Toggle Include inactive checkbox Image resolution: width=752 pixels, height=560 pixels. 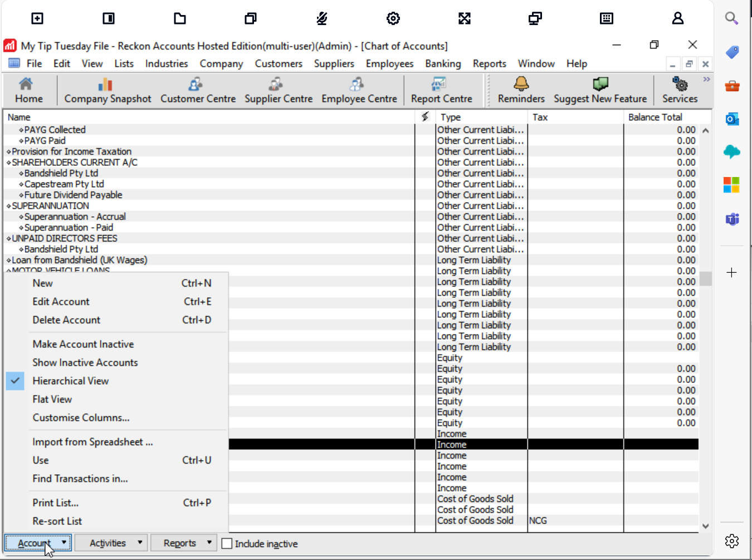pyautogui.click(x=227, y=543)
